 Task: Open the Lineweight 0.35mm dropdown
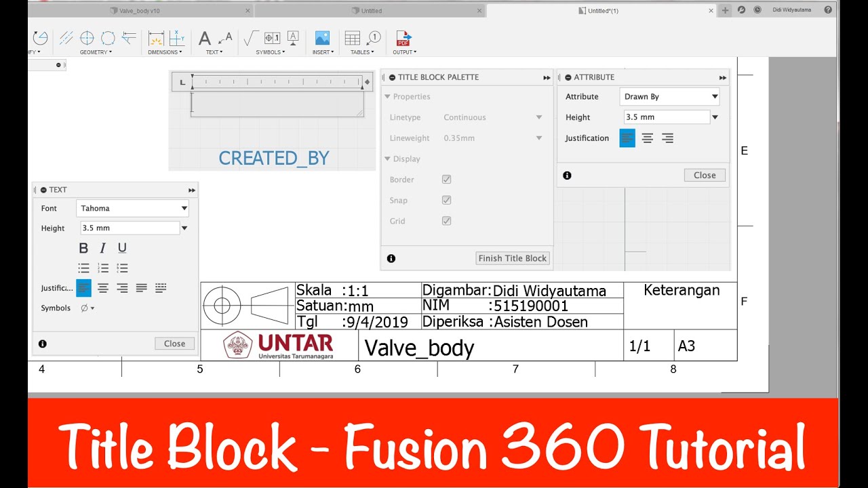[494, 138]
